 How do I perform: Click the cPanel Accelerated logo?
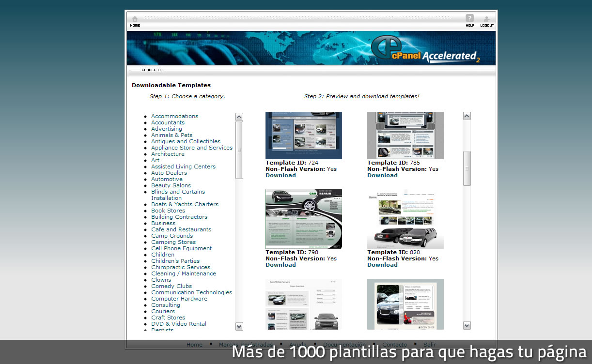425,49
